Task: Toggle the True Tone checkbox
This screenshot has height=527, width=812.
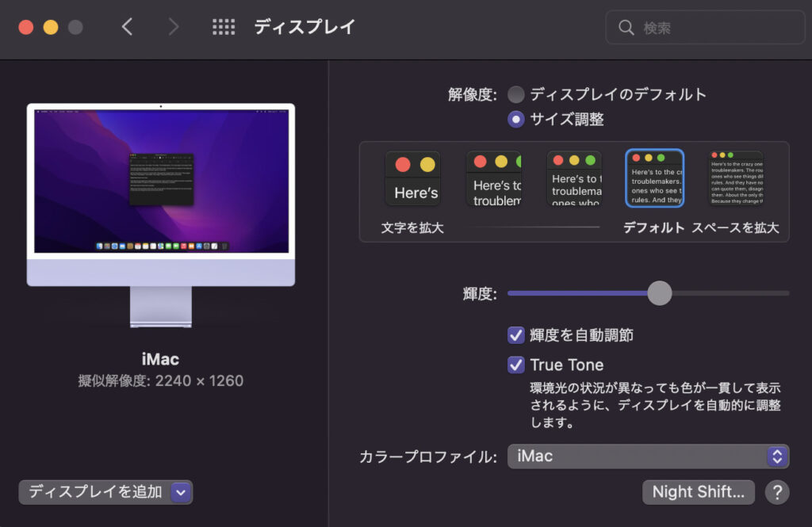Action: 515,365
